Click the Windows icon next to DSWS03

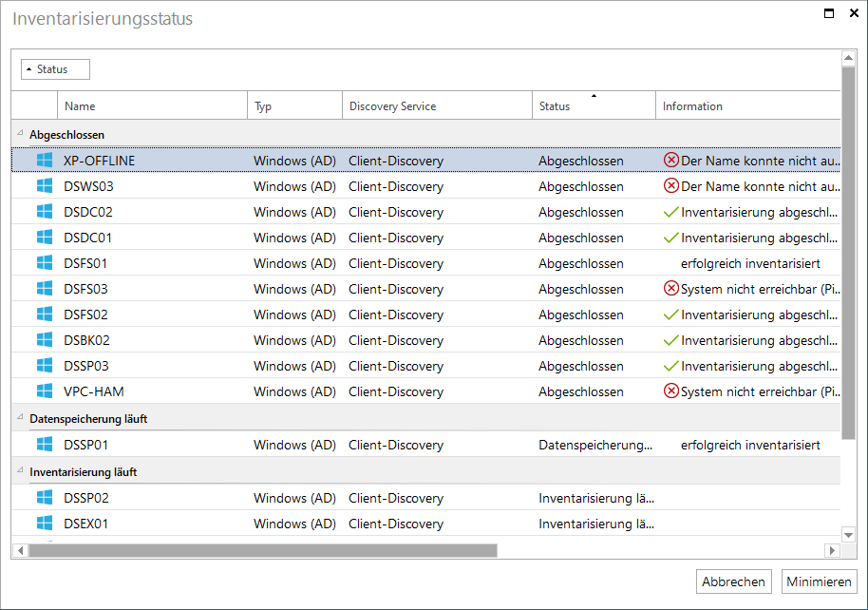[45, 185]
